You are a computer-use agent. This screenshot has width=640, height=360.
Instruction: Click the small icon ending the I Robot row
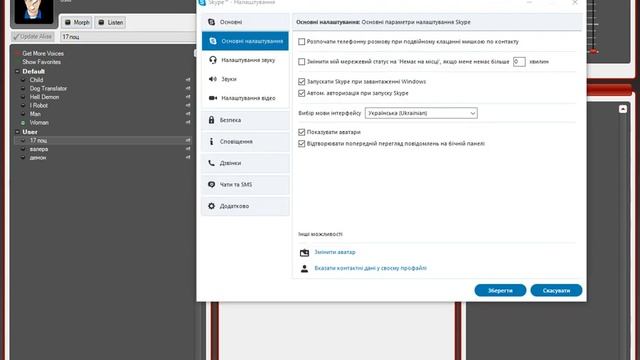[x=188, y=106]
